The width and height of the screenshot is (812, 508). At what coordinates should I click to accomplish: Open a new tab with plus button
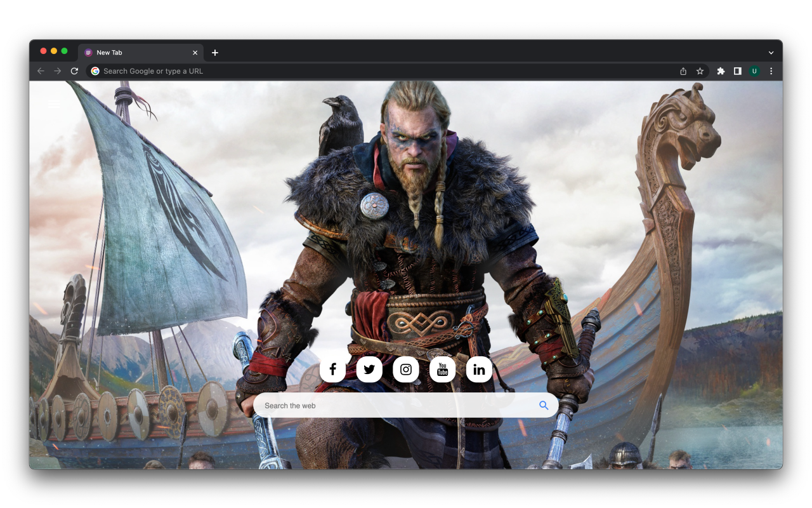tap(215, 53)
